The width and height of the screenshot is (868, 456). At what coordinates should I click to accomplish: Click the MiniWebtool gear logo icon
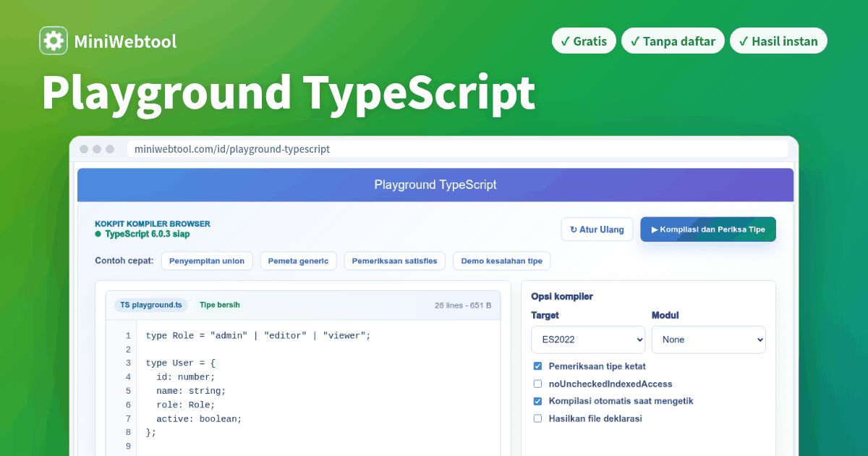(x=54, y=41)
